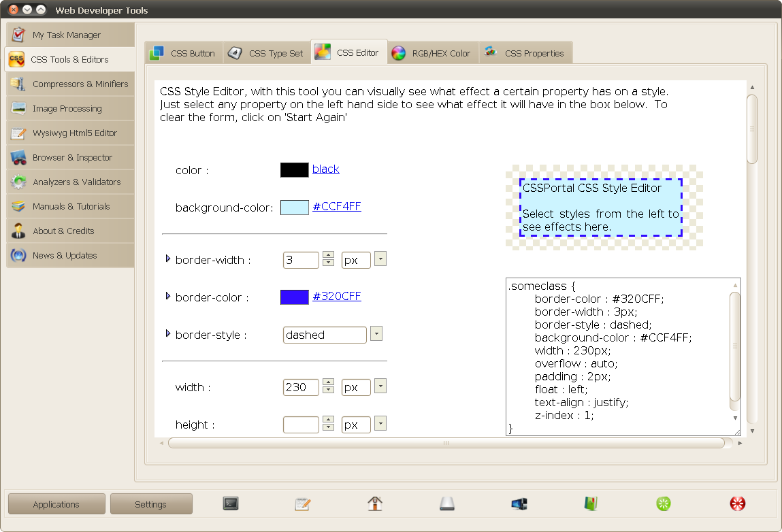Click the black color swatch
The image size is (782, 532).
click(294, 170)
